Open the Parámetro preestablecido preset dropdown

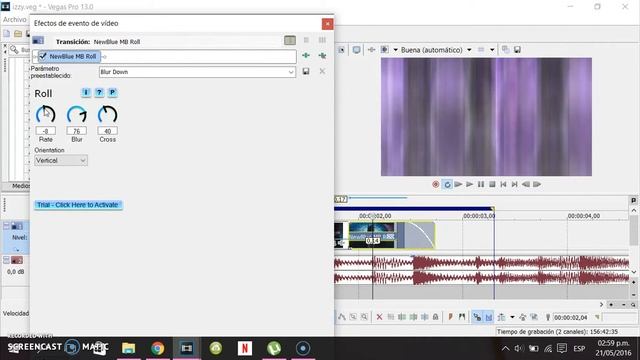click(198, 72)
